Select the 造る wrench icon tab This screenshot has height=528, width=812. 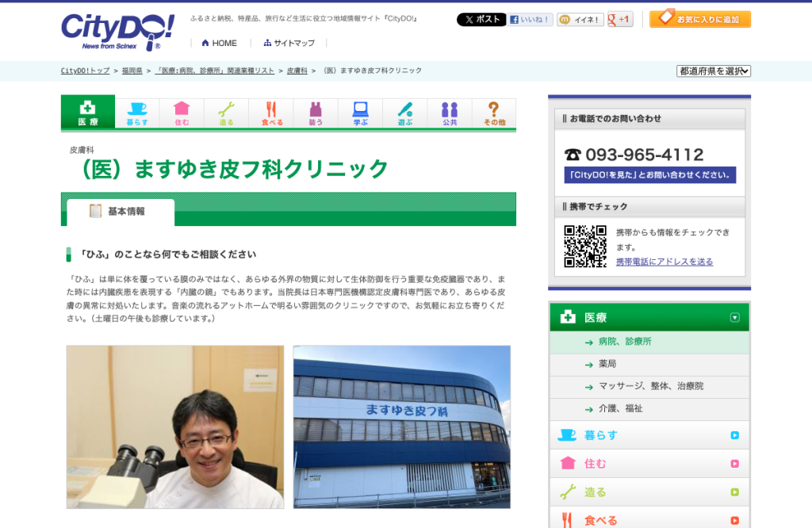[226, 113]
